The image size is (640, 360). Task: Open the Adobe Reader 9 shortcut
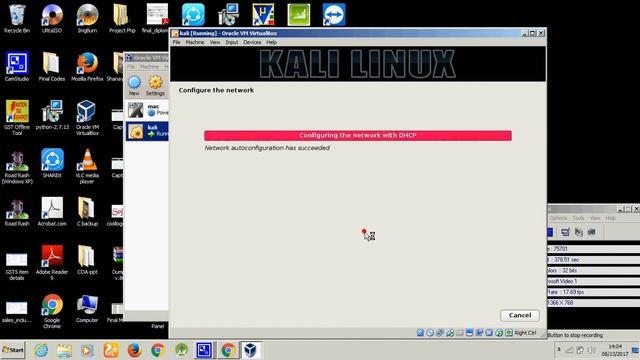(x=52, y=262)
